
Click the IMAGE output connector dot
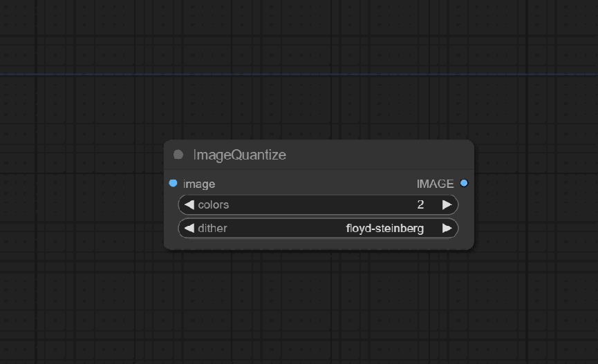tap(464, 183)
